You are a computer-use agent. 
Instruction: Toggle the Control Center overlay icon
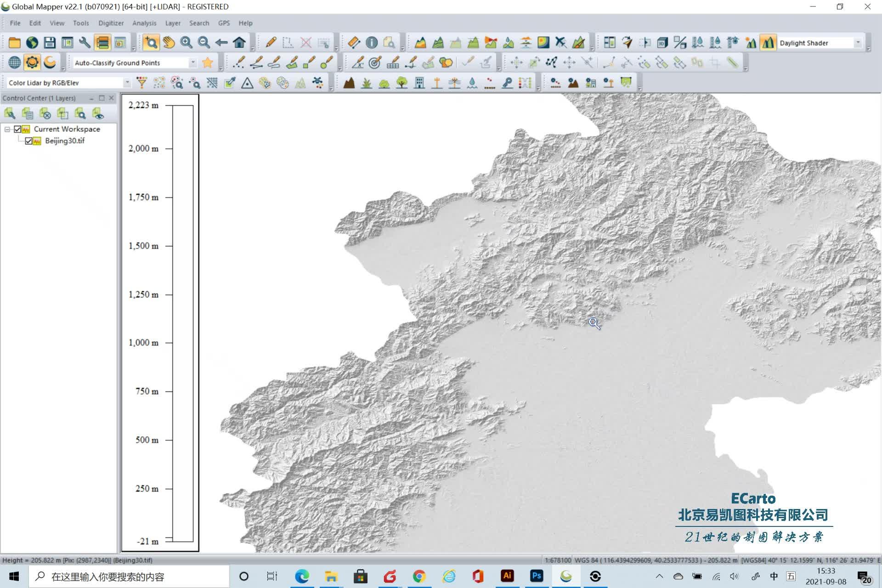[102, 43]
